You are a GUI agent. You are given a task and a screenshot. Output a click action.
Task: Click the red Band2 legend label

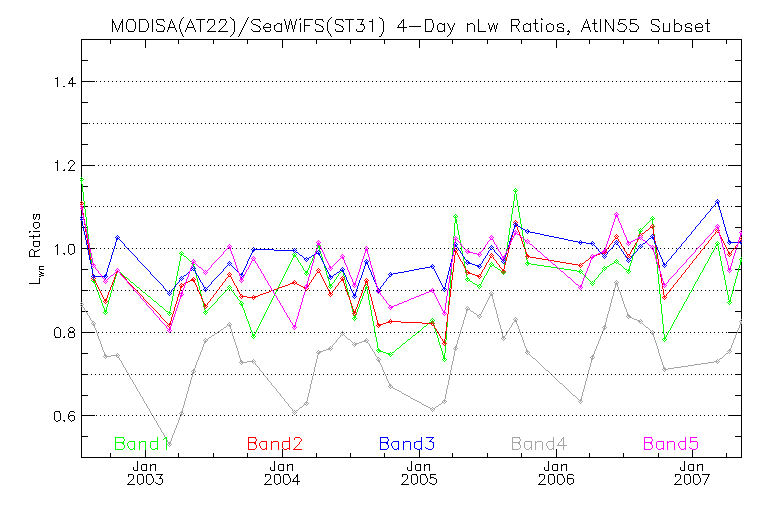click(x=275, y=444)
